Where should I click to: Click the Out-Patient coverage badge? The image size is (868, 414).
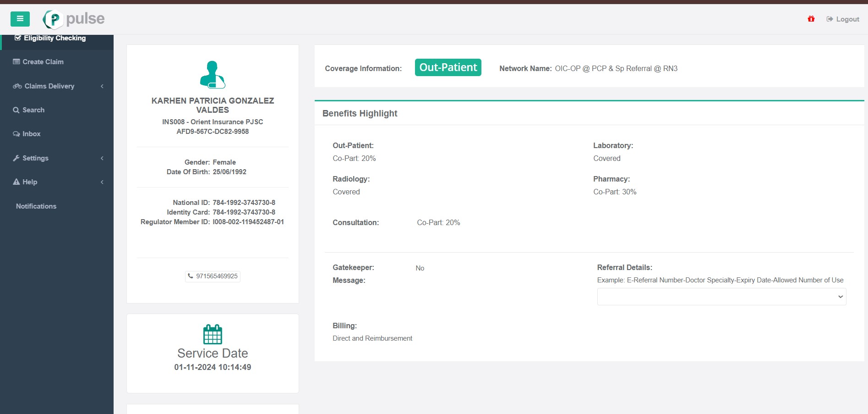click(x=448, y=67)
